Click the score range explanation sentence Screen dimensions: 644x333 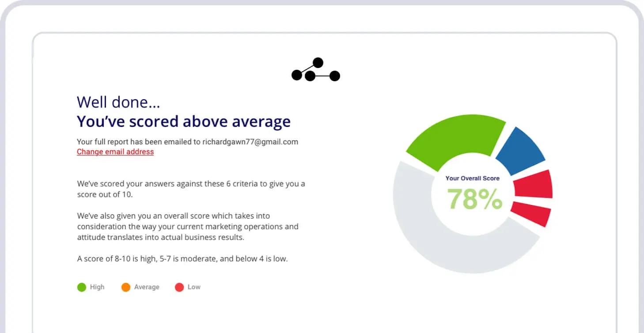(182, 259)
